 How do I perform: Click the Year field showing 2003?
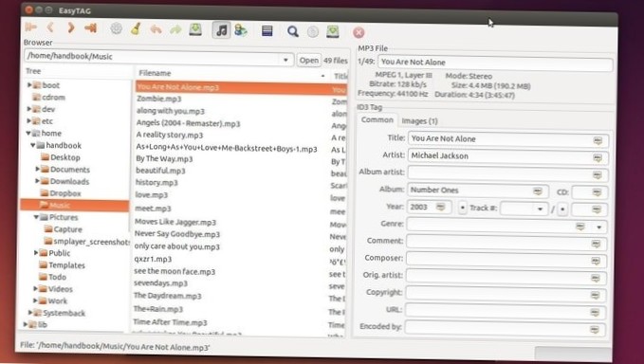click(429, 208)
